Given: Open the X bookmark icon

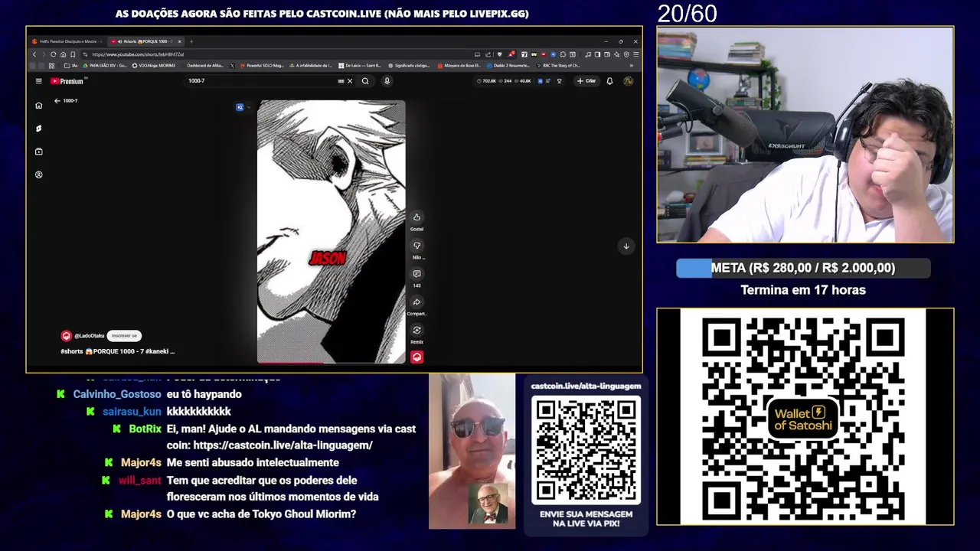Looking at the screenshot, I should coord(232,66).
